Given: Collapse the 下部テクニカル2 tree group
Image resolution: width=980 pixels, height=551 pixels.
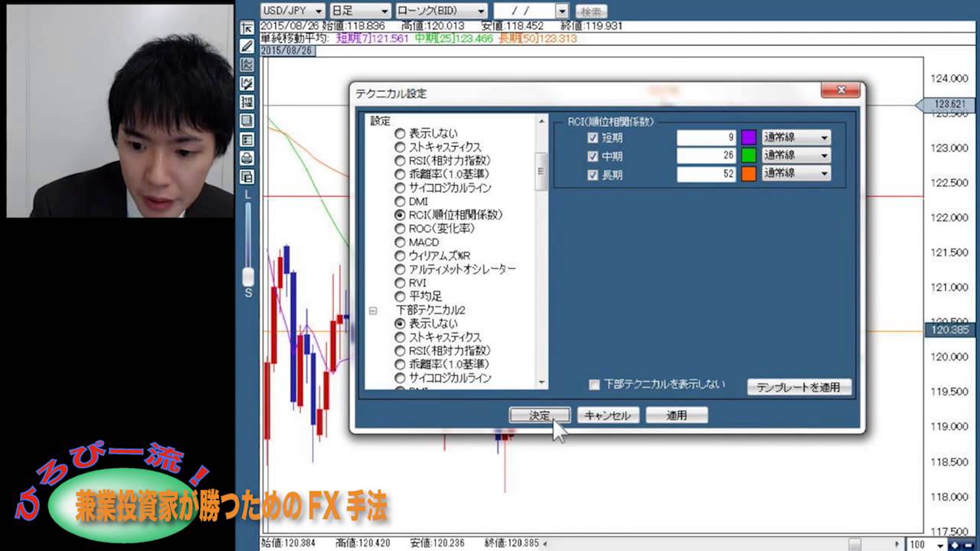Looking at the screenshot, I should click(x=374, y=311).
